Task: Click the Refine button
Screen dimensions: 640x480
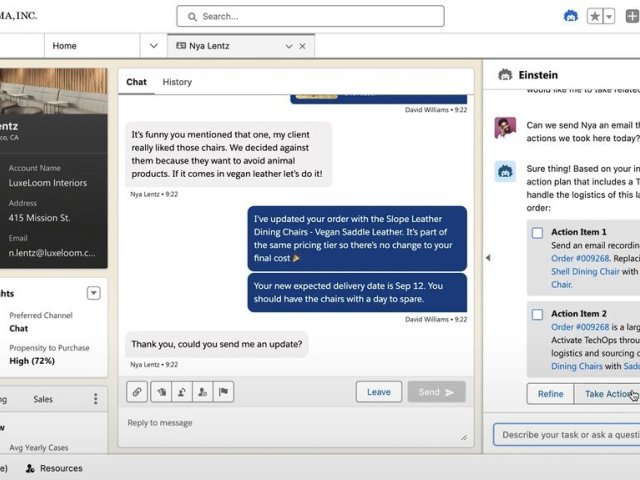Action: [550, 394]
